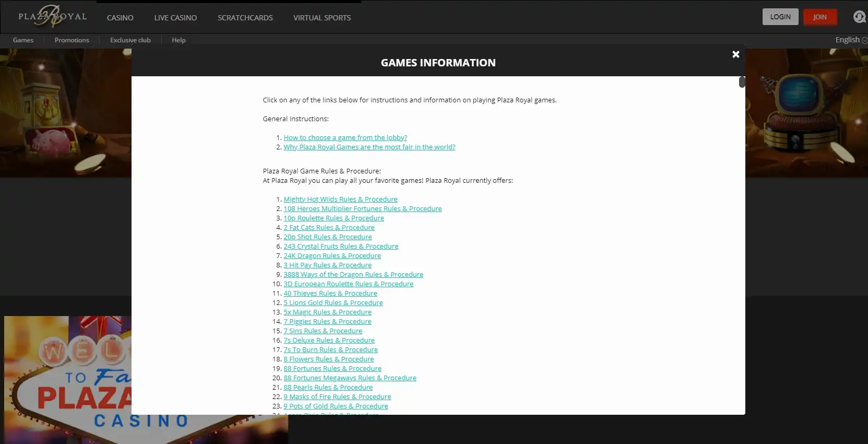
Task: Close the Games Information dialog
Action: (x=735, y=54)
